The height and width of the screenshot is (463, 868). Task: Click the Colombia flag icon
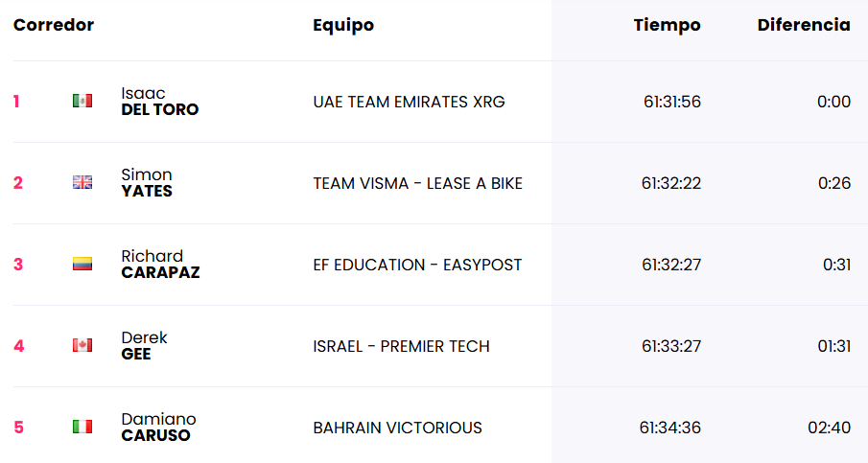[x=82, y=264]
